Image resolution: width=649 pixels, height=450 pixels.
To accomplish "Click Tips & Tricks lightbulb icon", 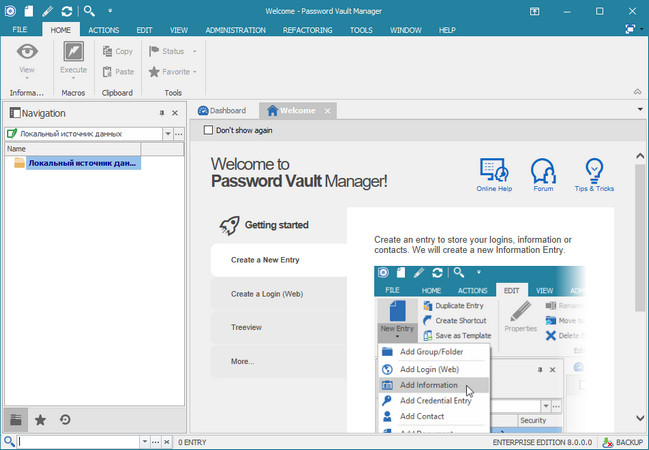I will coord(594,170).
